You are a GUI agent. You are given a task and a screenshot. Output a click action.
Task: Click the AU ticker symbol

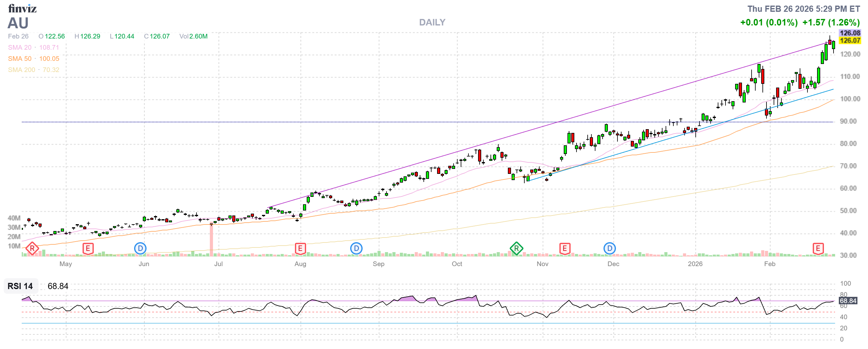(x=18, y=23)
